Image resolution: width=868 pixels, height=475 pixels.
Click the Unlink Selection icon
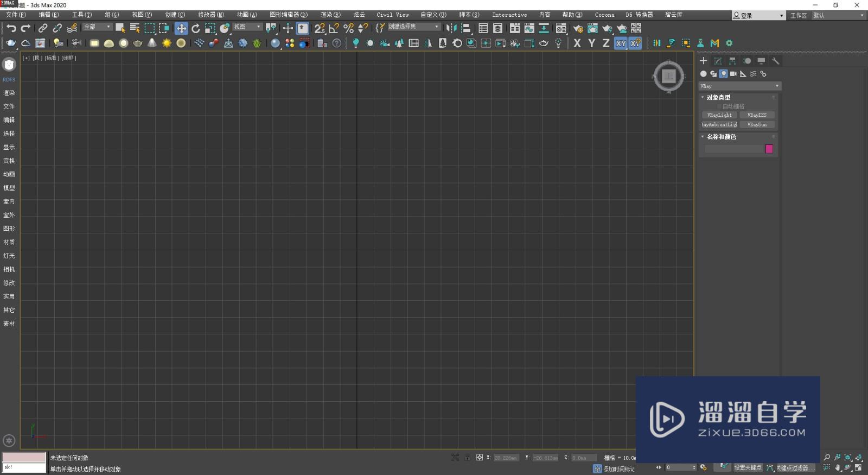pyautogui.click(x=57, y=28)
